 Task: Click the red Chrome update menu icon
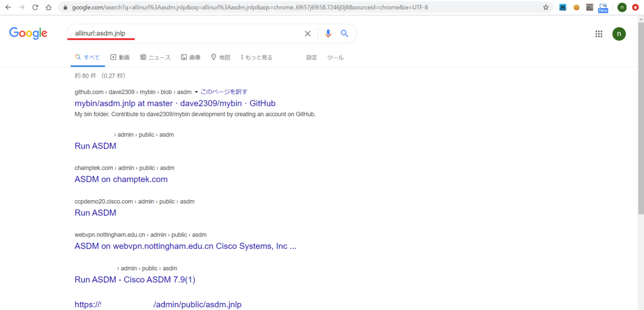click(x=635, y=8)
